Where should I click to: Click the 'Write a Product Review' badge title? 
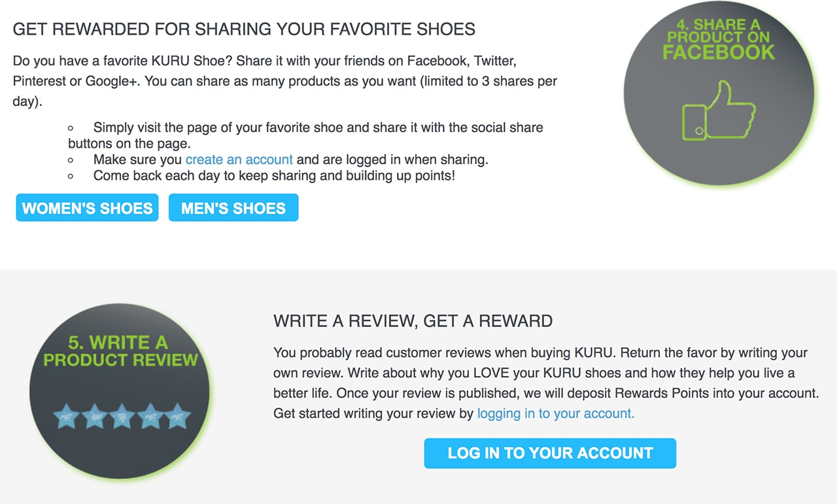(x=120, y=351)
